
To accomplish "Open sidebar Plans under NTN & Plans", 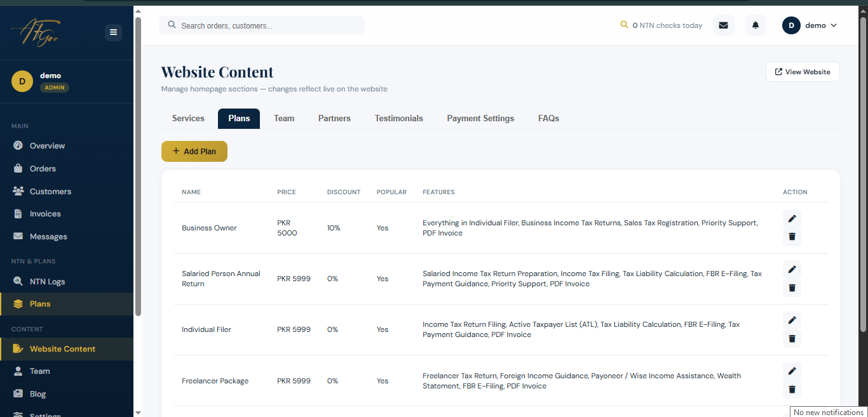I will pos(67,304).
